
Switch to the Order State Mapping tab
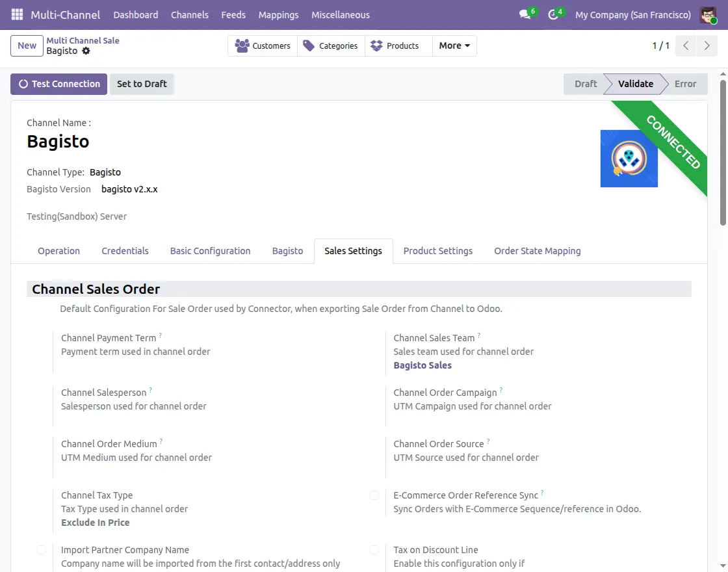point(537,251)
